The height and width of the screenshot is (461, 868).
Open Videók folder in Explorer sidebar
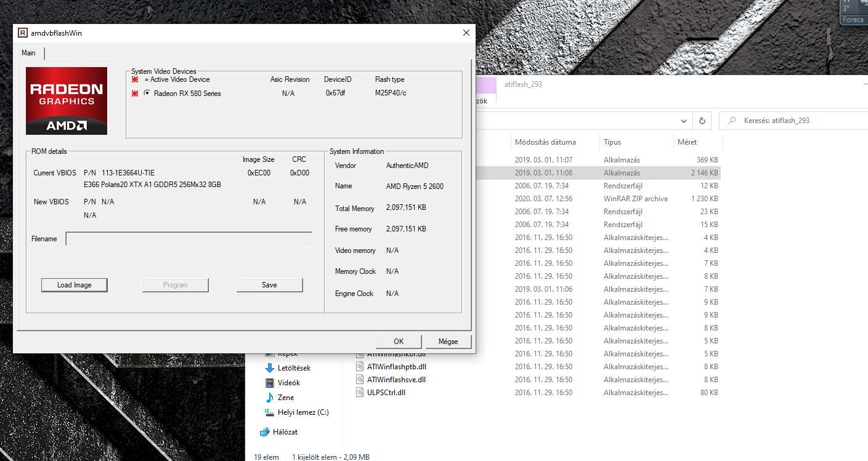[289, 383]
